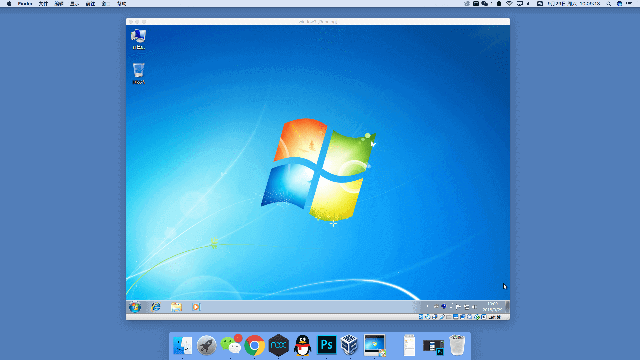Open the Windows volume speaker icon

pyautogui.click(x=474, y=307)
